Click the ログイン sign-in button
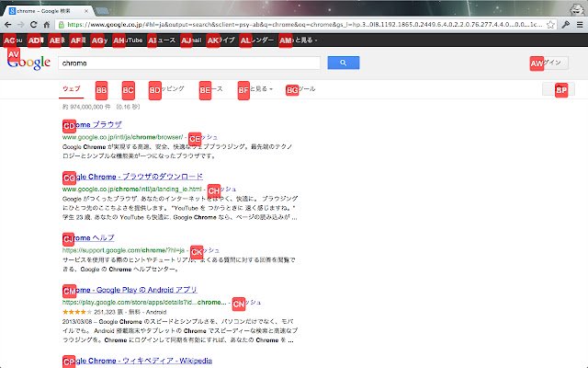 (549, 63)
